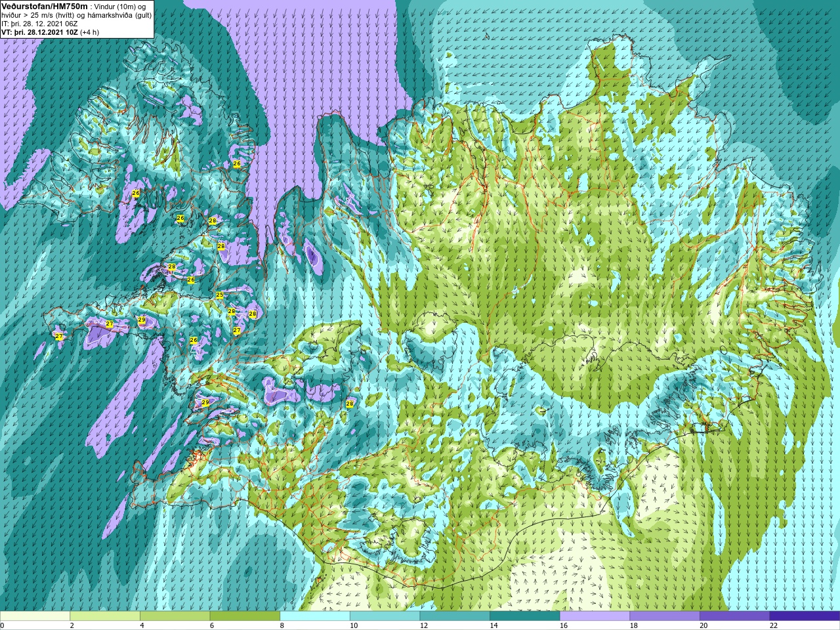The width and height of the screenshot is (840, 630).
Task: Click the "IT: þri. 28. 12. 2021 06Z" line
Action: [39, 24]
